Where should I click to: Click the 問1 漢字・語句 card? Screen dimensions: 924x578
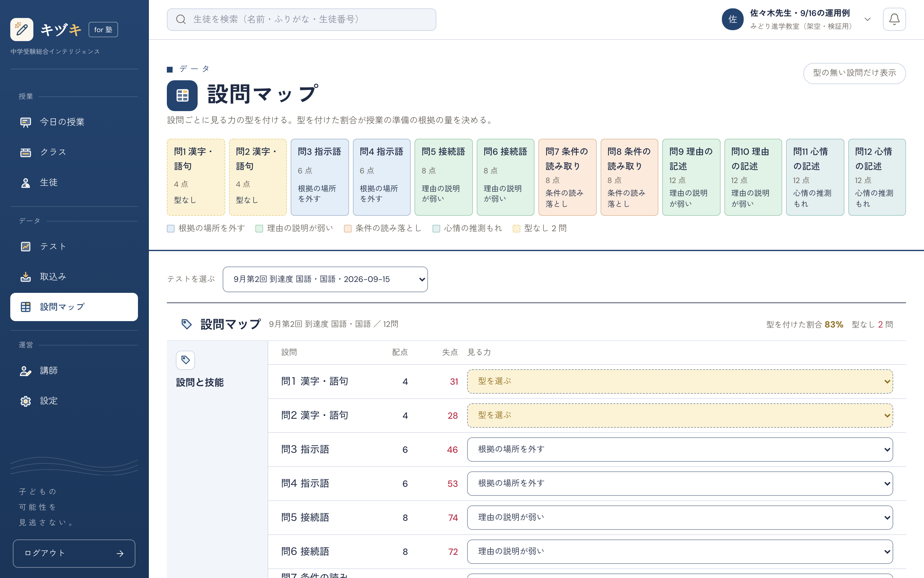(195, 177)
